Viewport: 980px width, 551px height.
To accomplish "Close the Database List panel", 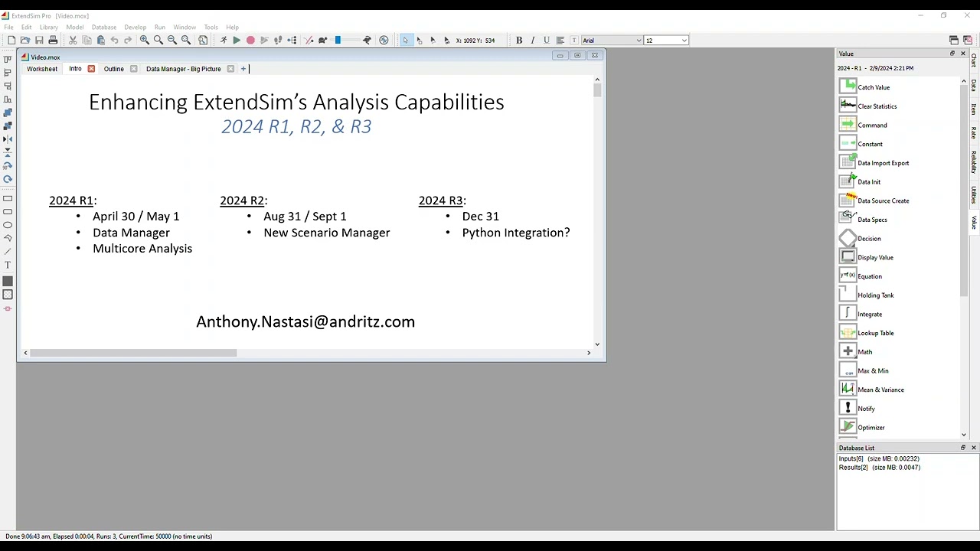I will pyautogui.click(x=973, y=448).
